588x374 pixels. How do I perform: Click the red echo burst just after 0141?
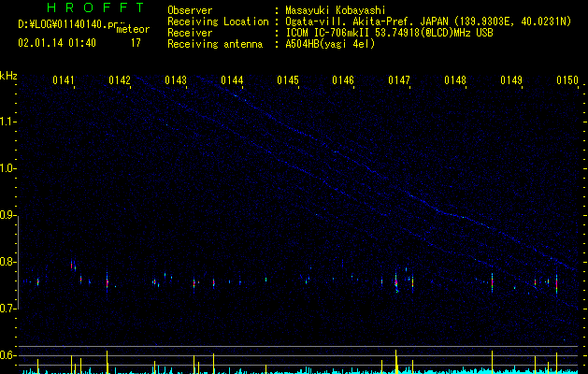point(72,266)
